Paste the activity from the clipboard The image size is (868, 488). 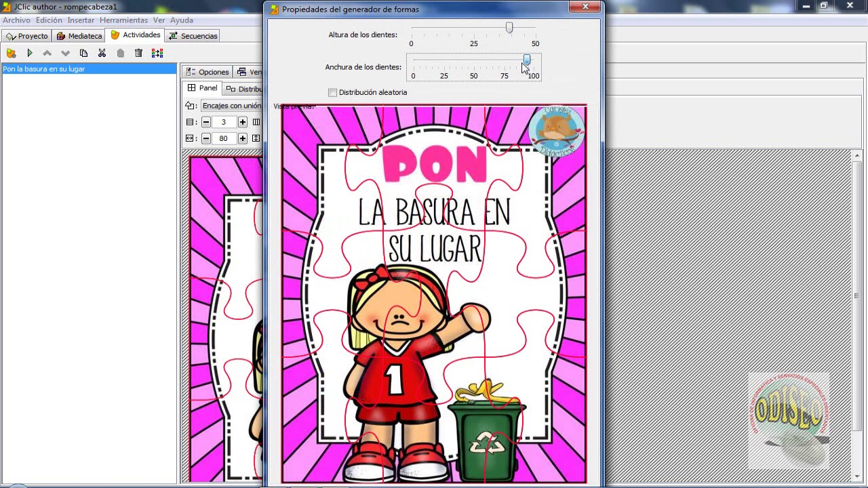pyautogui.click(x=120, y=53)
